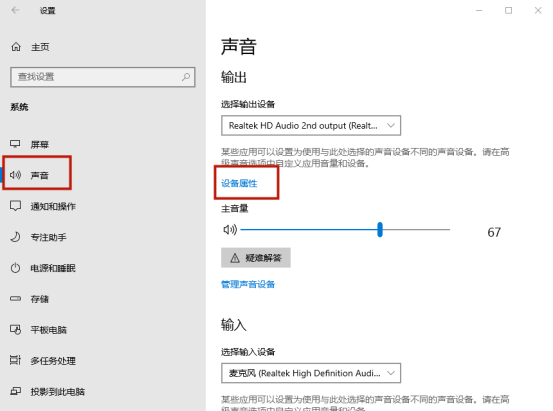The width and height of the screenshot is (553, 411).
Task: Click the 电源和睡眠 power icon
Action: click(x=15, y=268)
